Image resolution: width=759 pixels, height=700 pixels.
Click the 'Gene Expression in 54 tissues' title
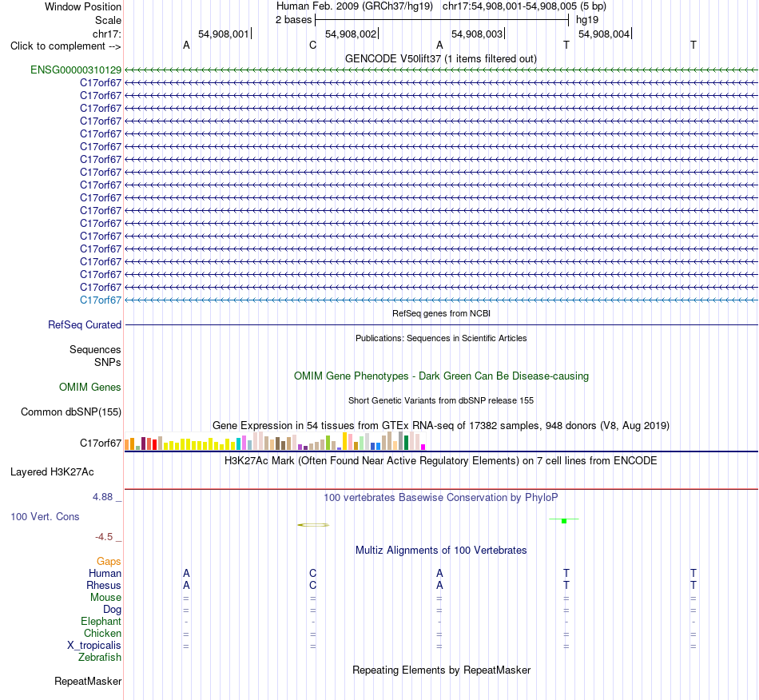click(x=441, y=426)
